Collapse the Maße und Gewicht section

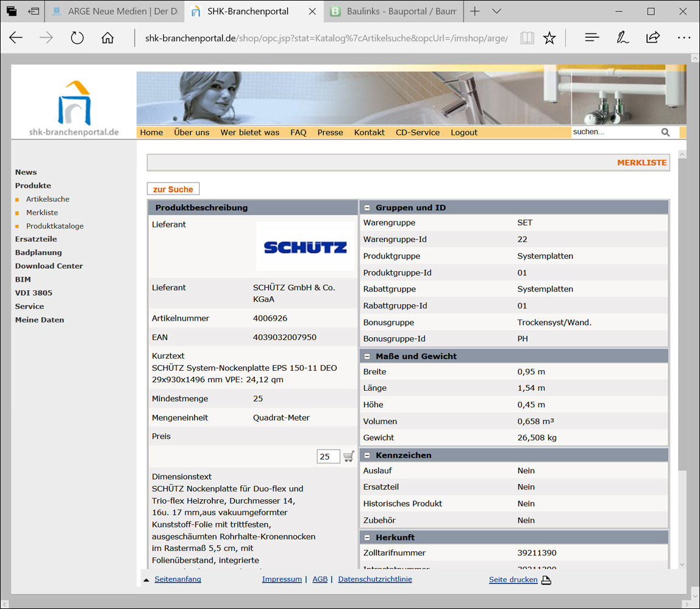367,356
